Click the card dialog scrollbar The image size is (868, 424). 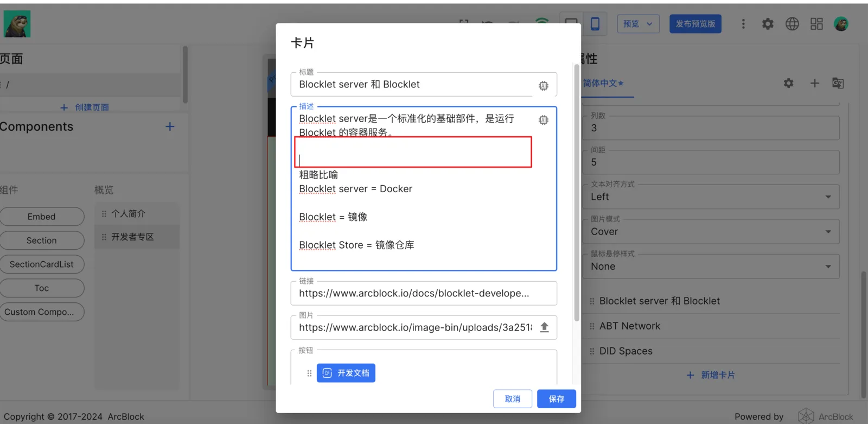577,192
